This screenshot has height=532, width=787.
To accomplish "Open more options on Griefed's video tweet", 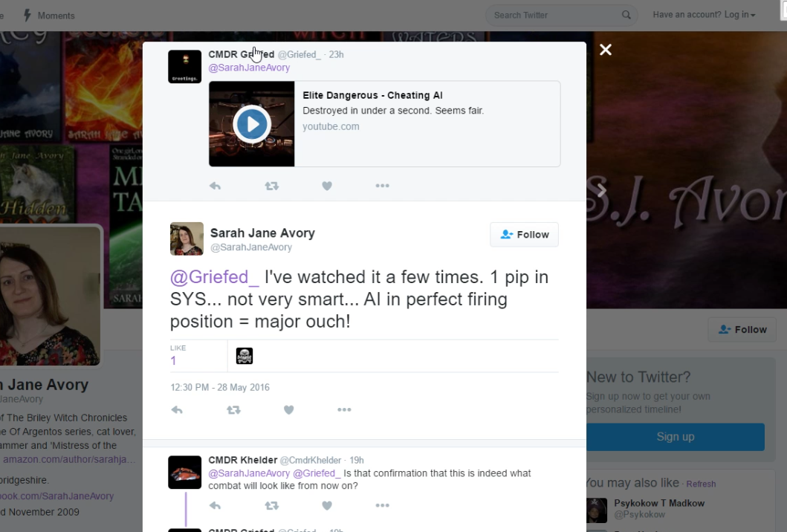I will click(383, 186).
